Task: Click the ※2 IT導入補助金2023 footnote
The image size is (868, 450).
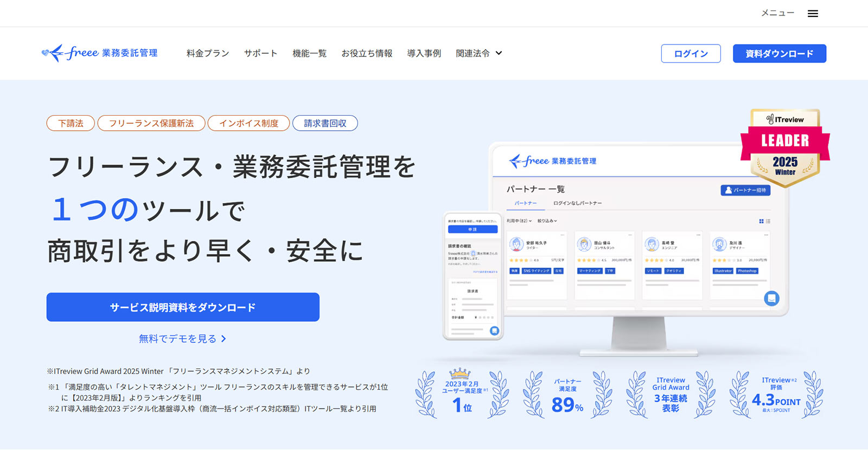Action: point(212,409)
